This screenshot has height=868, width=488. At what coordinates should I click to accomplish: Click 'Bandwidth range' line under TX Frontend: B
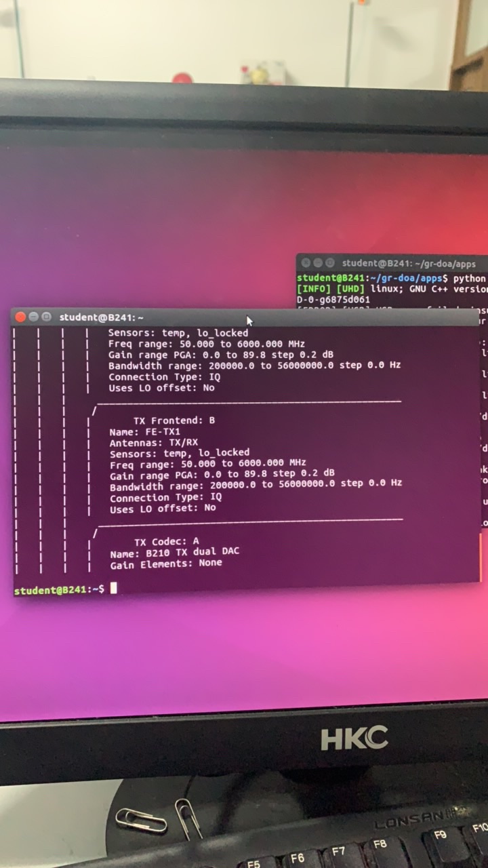pos(256,485)
